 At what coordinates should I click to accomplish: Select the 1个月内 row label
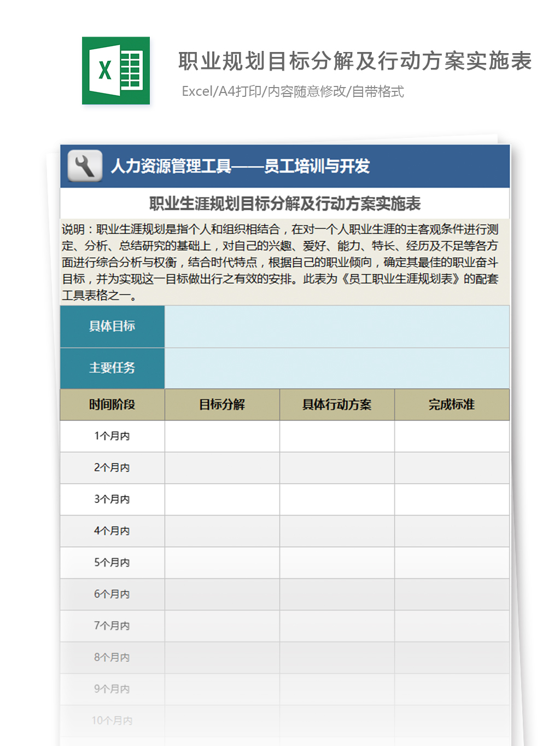click(112, 436)
